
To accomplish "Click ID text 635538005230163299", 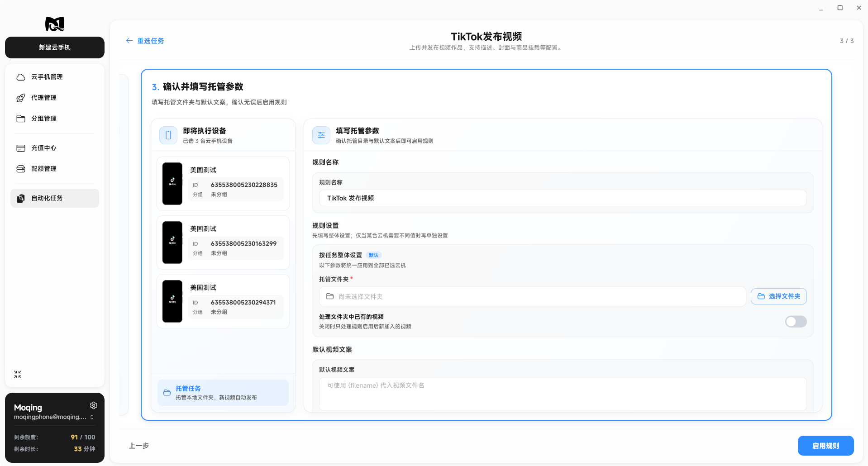I will [244, 244].
